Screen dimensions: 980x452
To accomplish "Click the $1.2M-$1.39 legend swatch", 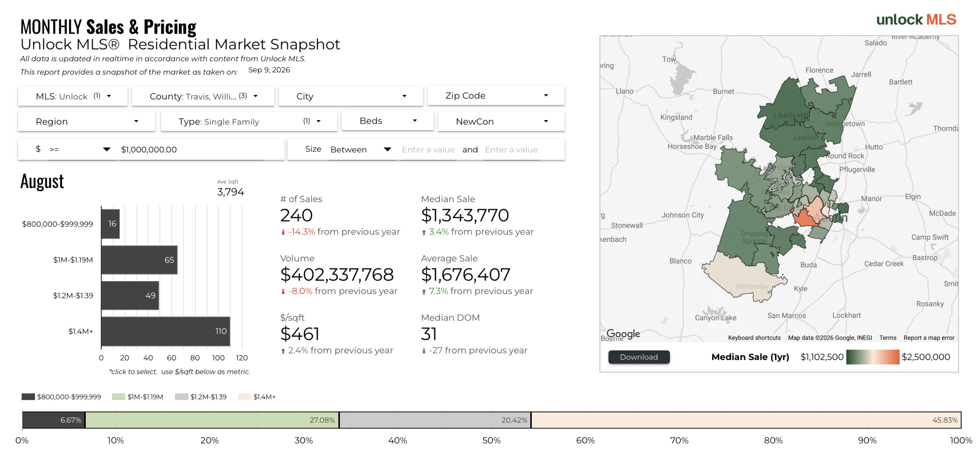I will [x=182, y=397].
